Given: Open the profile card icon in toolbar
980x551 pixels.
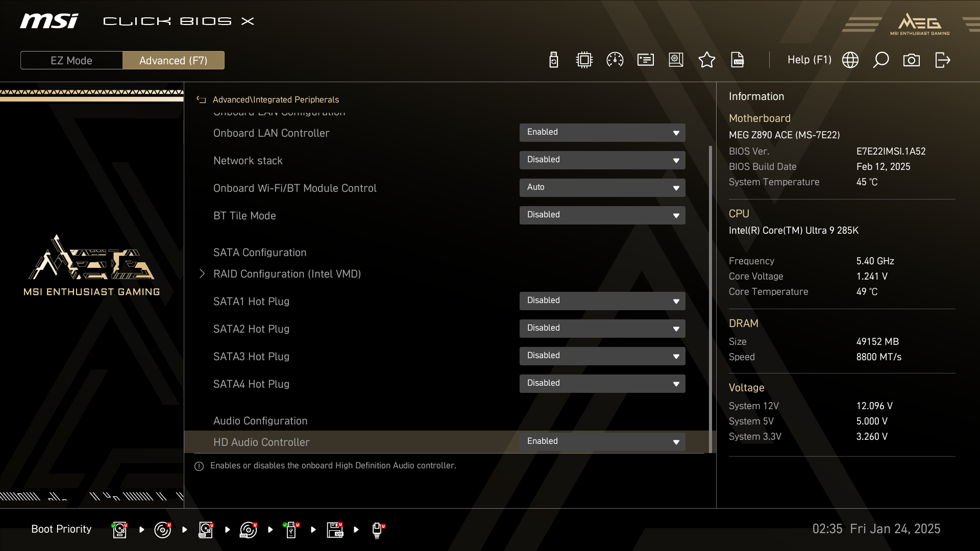Looking at the screenshot, I should coord(646,60).
